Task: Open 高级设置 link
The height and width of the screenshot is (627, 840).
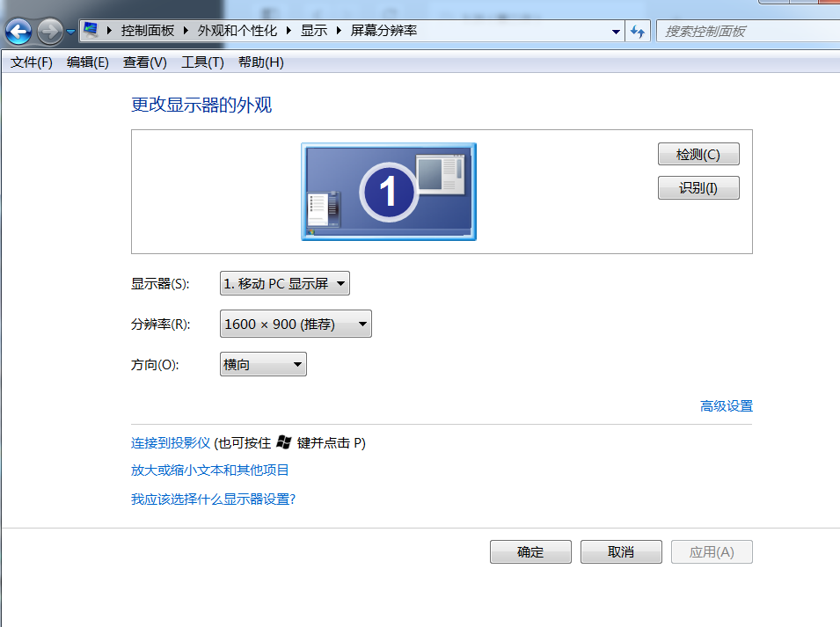Action: tap(726, 406)
